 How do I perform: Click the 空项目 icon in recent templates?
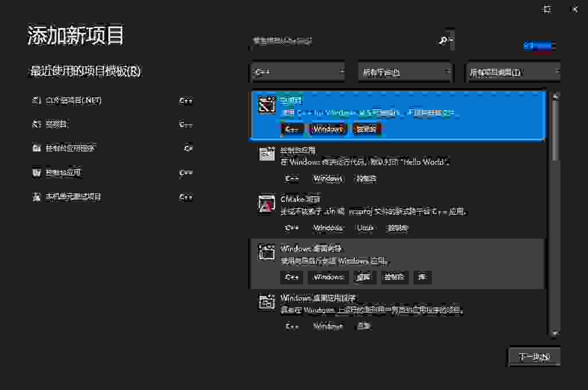pyautogui.click(x=36, y=124)
